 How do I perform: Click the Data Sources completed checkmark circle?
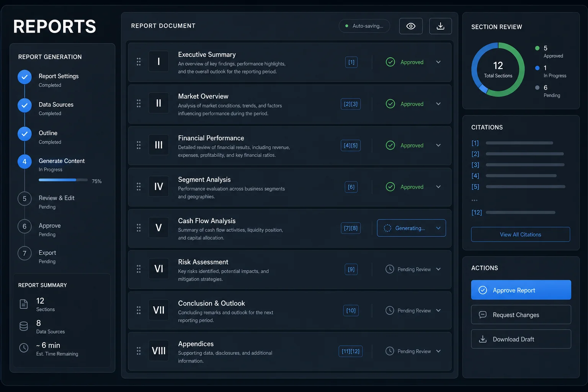pos(24,105)
